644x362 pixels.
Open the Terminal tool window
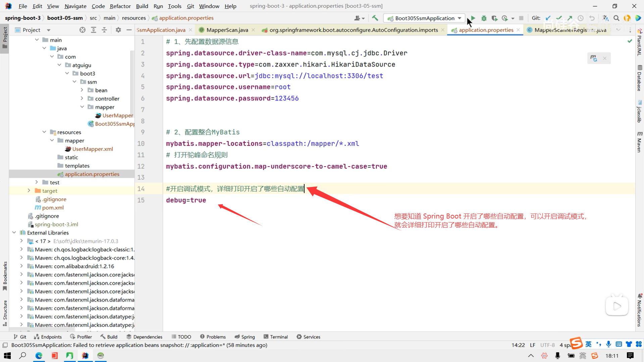[276, 337]
